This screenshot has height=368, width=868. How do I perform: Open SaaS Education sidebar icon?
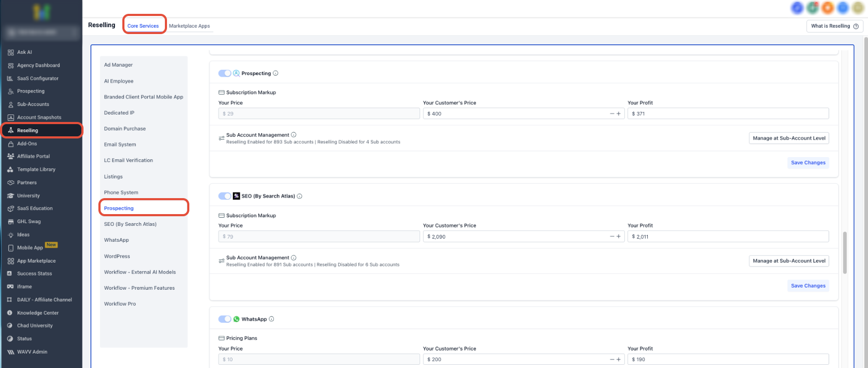click(x=11, y=209)
